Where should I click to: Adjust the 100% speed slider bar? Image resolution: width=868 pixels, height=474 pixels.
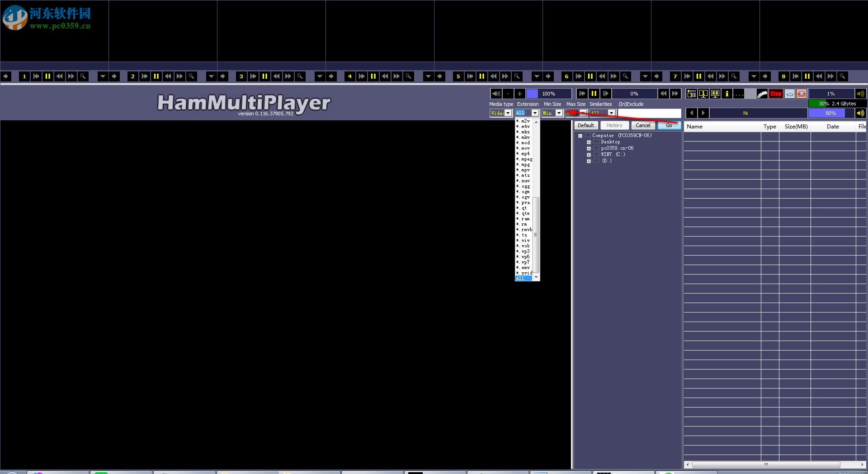coord(549,94)
